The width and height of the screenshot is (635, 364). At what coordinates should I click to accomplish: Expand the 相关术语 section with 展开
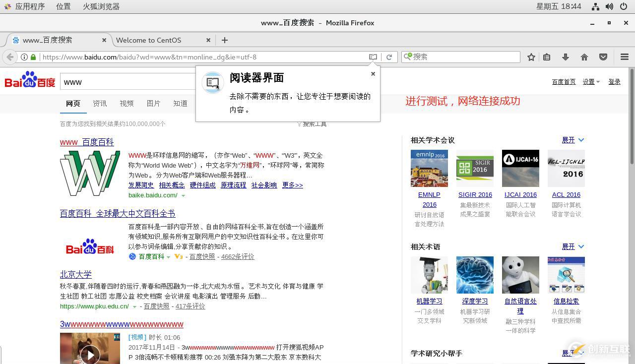[x=572, y=246]
